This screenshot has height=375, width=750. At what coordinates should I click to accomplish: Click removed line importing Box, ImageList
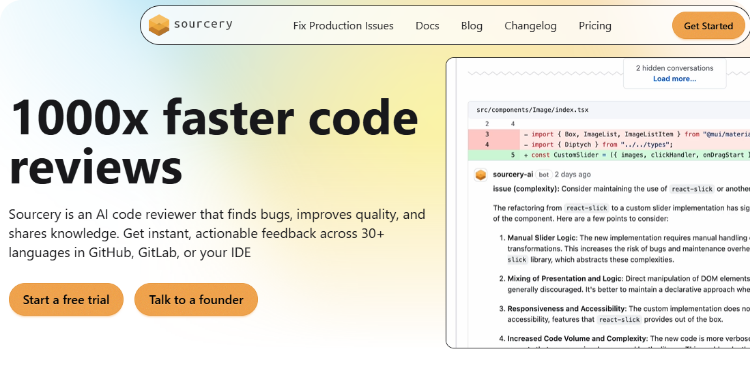[609, 134]
